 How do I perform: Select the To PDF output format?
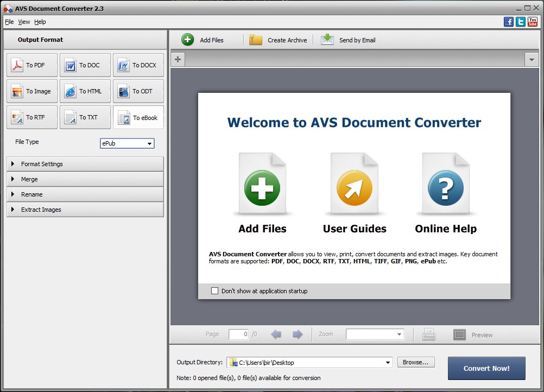tap(32, 65)
